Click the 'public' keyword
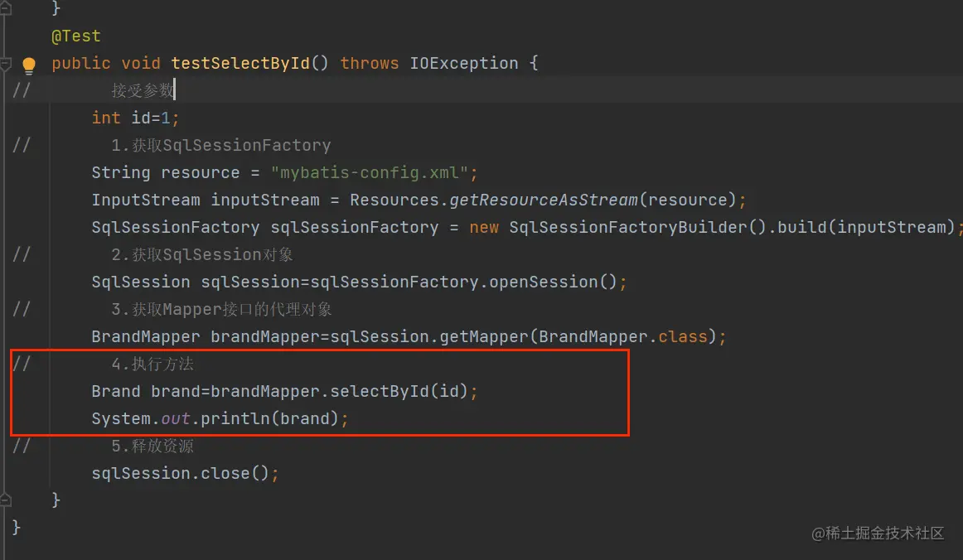963x560 pixels. pyautogui.click(x=81, y=63)
